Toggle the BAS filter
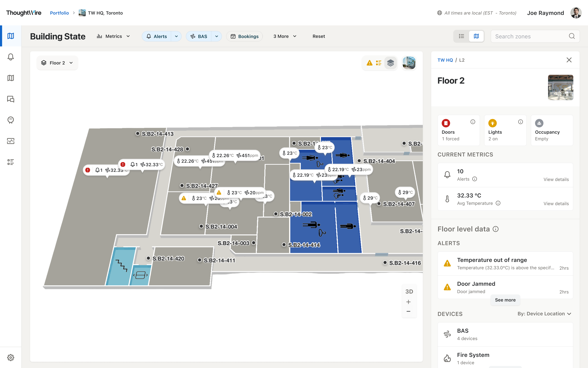 point(199,36)
